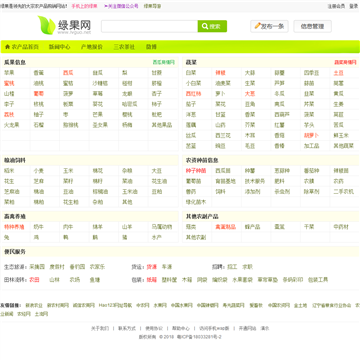Open the 其他农副 category
Screen dimensions: 360x360
point(196,238)
